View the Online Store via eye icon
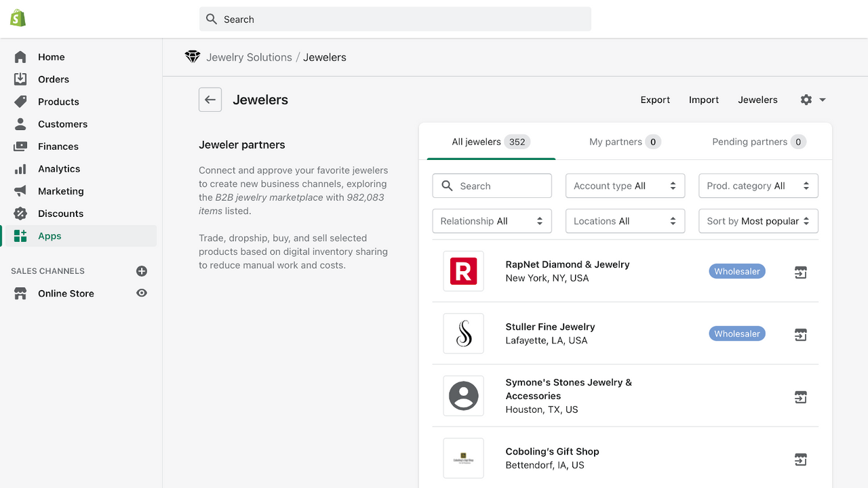The width and height of the screenshot is (868, 488). pyautogui.click(x=142, y=293)
